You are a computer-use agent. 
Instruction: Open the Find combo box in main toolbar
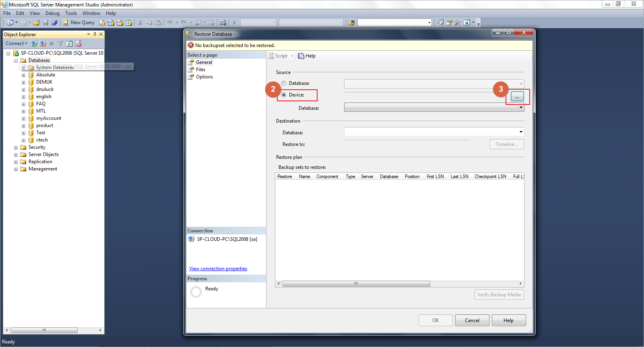click(394, 23)
